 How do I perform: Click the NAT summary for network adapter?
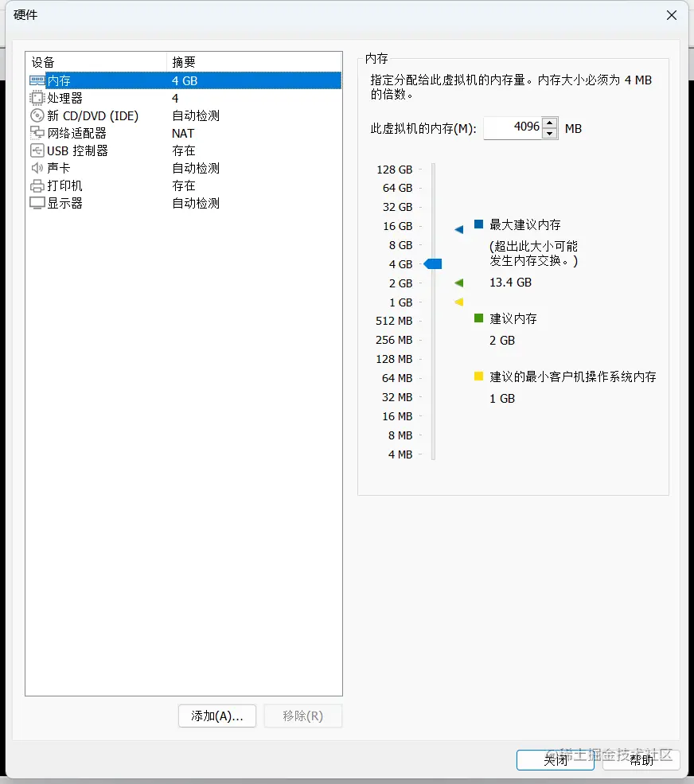click(183, 134)
